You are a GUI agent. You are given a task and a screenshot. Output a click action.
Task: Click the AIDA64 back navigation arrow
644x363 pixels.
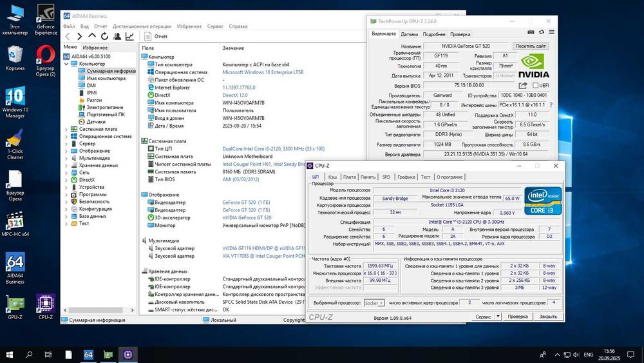[68, 37]
